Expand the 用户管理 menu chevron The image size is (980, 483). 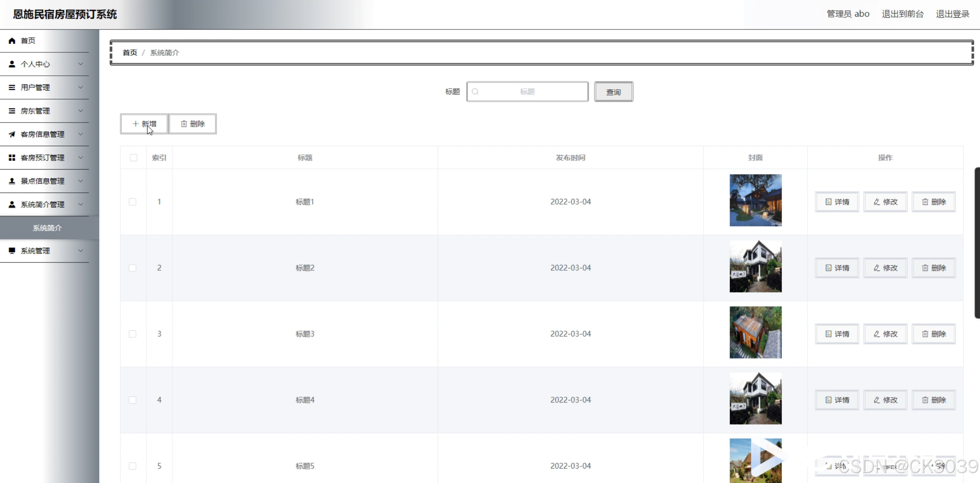(x=80, y=87)
